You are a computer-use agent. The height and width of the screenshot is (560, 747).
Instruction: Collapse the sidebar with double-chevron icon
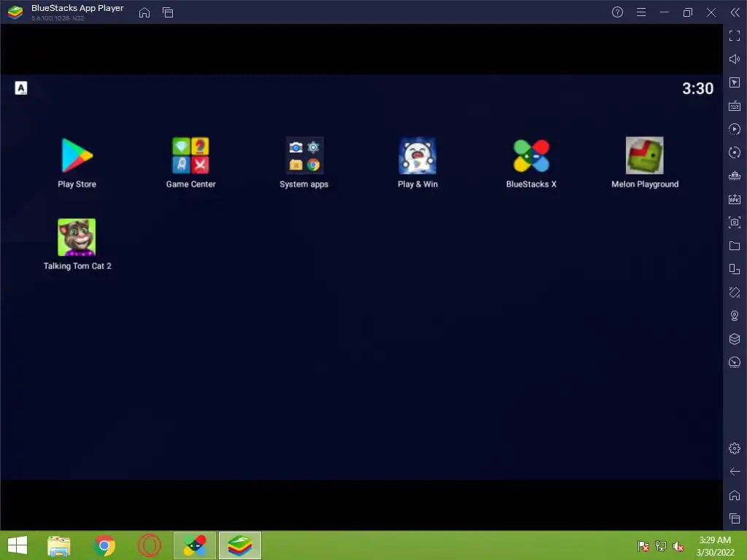click(735, 12)
